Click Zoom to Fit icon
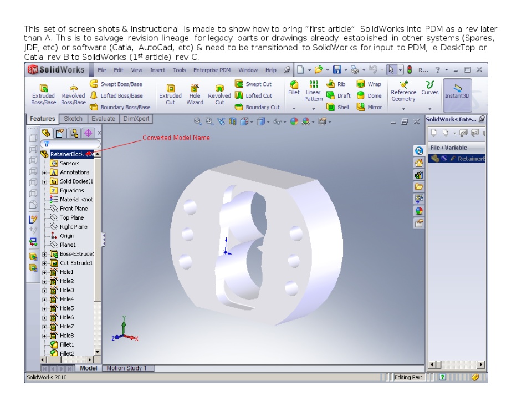This screenshot has width=532, height=411. point(197,121)
